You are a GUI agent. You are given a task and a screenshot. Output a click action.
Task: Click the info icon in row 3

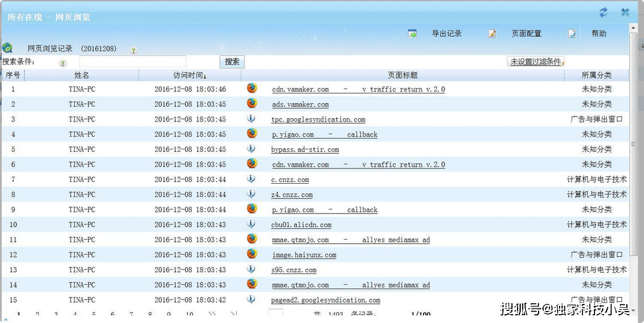[251, 118]
